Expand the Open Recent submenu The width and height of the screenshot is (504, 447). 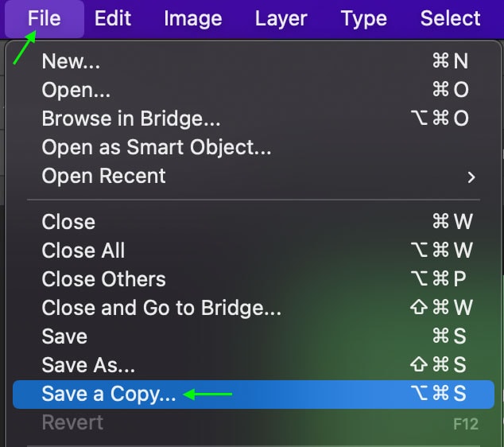[x=254, y=176]
